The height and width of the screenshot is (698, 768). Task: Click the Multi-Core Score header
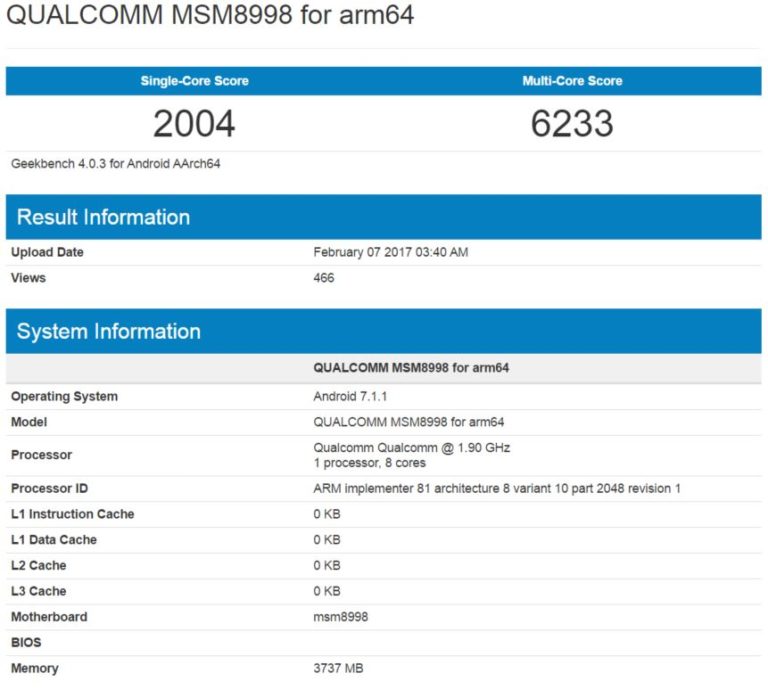click(x=572, y=81)
